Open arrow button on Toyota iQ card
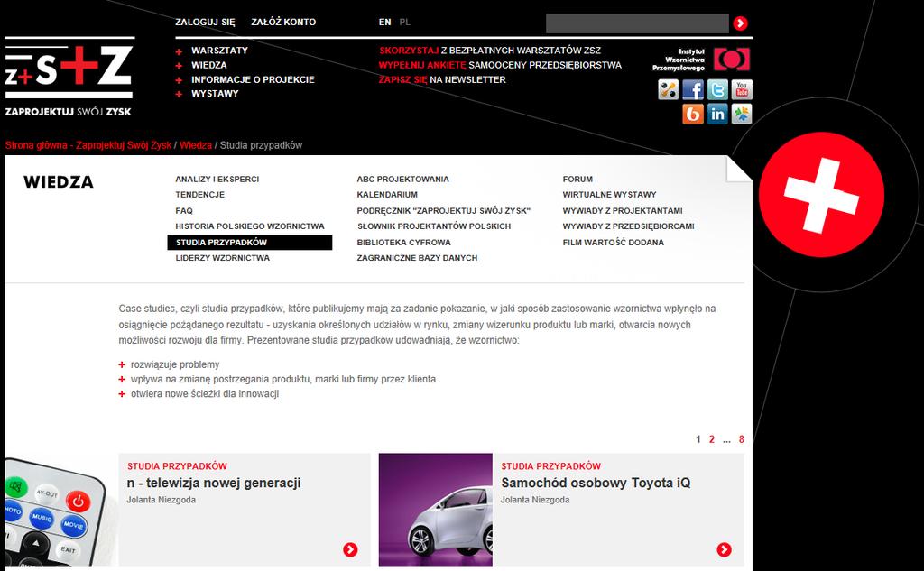 click(725, 549)
